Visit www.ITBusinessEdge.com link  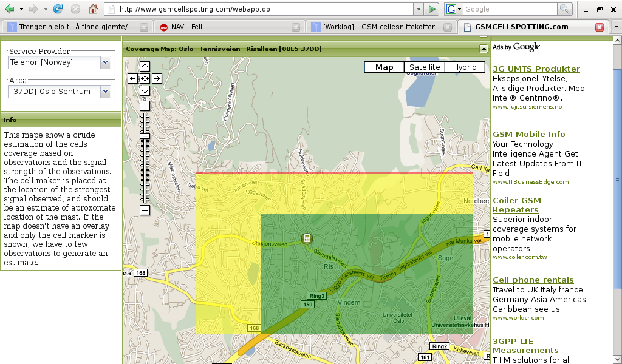tap(530, 182)
